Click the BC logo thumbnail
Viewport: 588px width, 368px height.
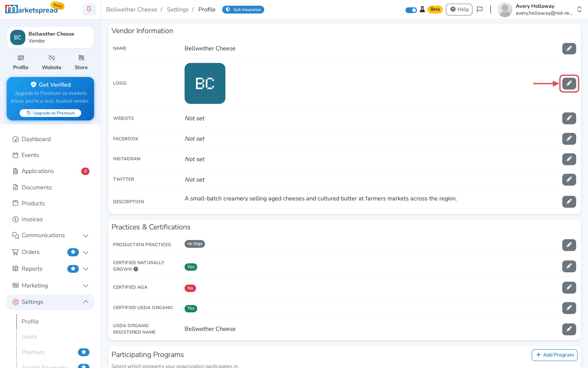click(205, 83)
